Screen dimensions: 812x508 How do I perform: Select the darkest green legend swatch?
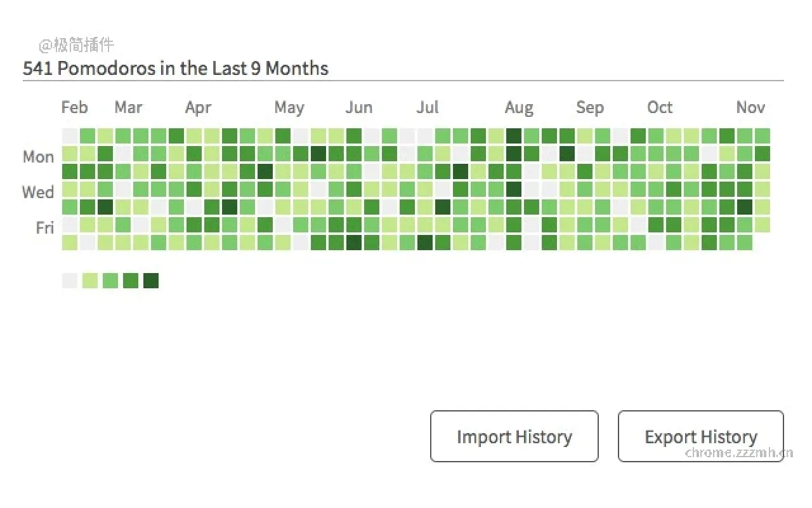pyautogui.click(x=151, y=281)
